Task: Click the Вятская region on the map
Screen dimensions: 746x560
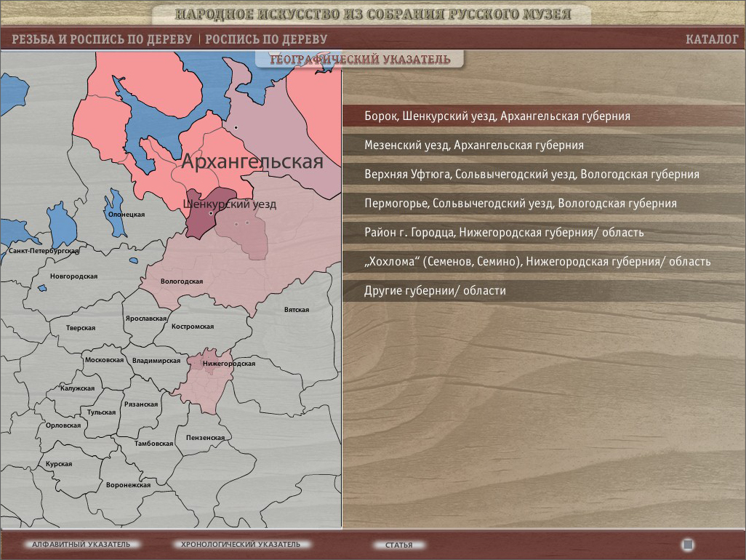Action: pyautogui.click(x=297, y=310)
